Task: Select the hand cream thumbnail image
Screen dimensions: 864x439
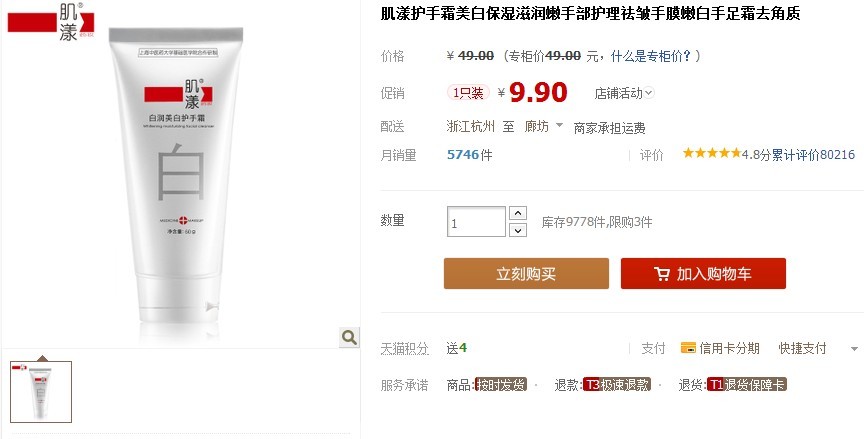Action: tap(41, 392)
